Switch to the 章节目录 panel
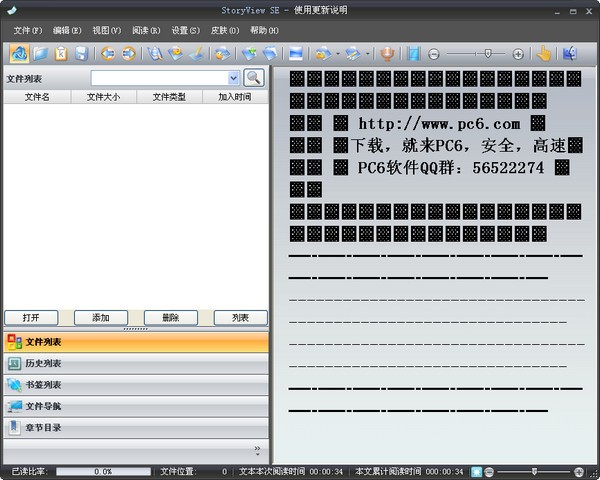 tap(43, 428)
